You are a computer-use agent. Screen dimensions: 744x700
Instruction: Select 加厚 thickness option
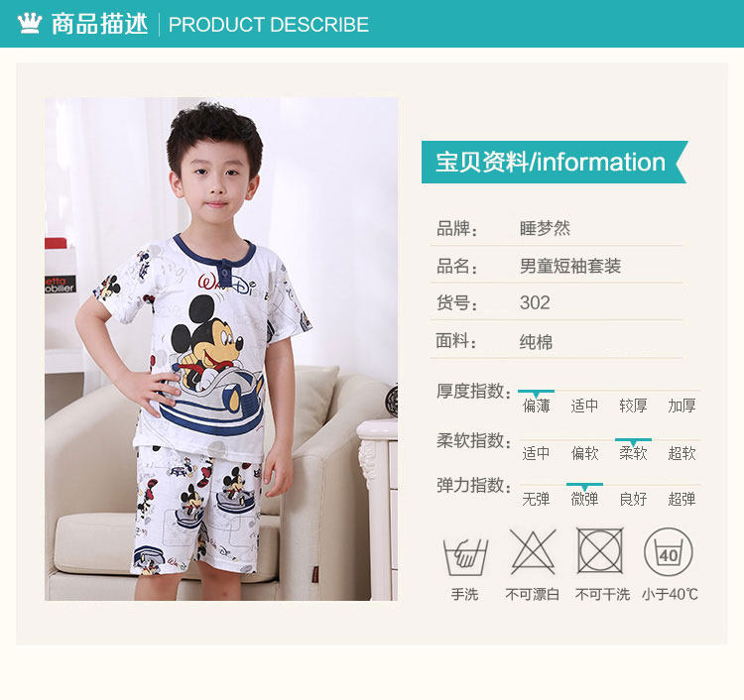[682, 406]
